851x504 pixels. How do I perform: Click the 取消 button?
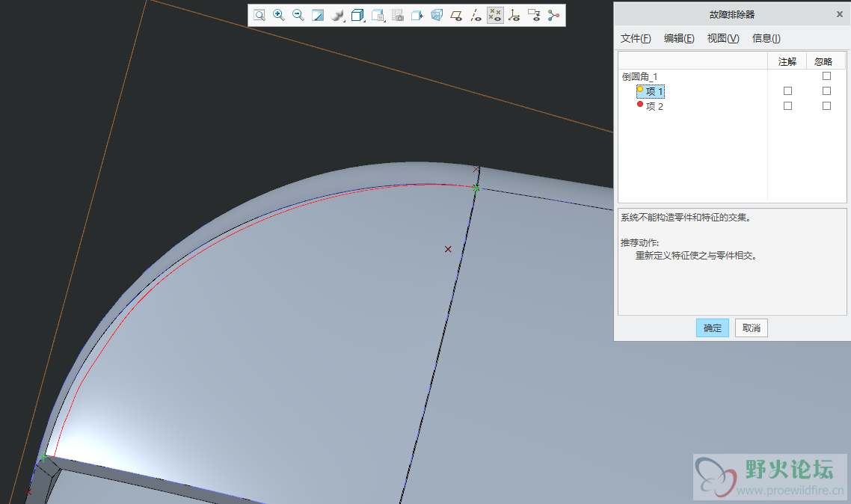(751, 328)
